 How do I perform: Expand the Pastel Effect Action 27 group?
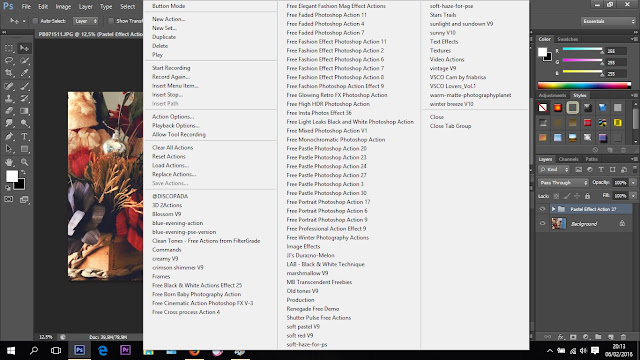(x=553, y=209)
